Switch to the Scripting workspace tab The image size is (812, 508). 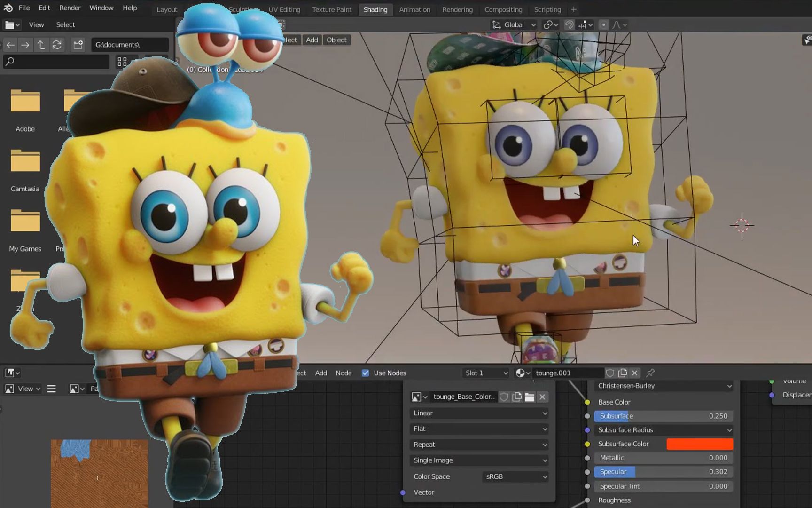[x=547, y=9]
